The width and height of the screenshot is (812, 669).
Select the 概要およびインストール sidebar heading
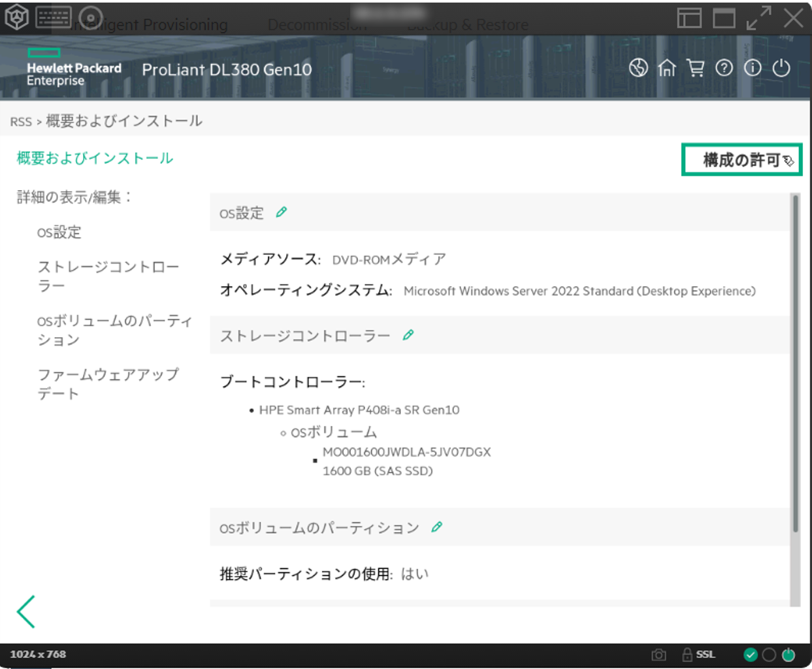pyautogui.click(x=95, y=158)
